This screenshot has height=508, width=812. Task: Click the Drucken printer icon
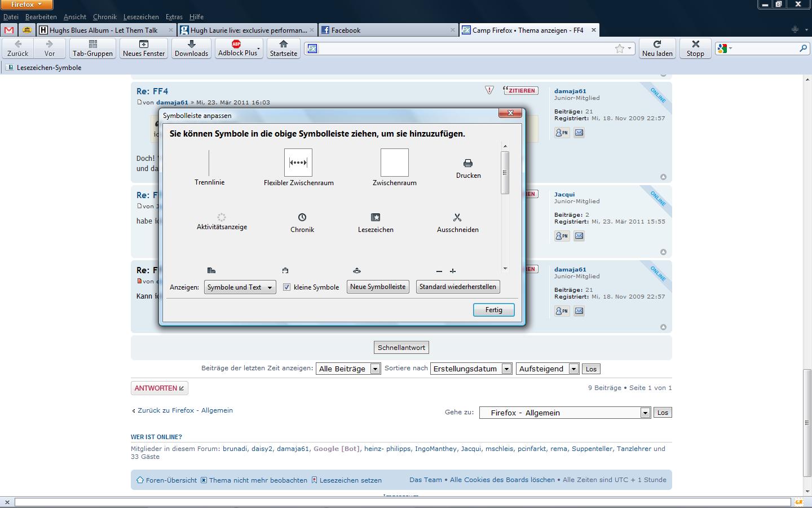pyautogui.click(x=468, y=163)
